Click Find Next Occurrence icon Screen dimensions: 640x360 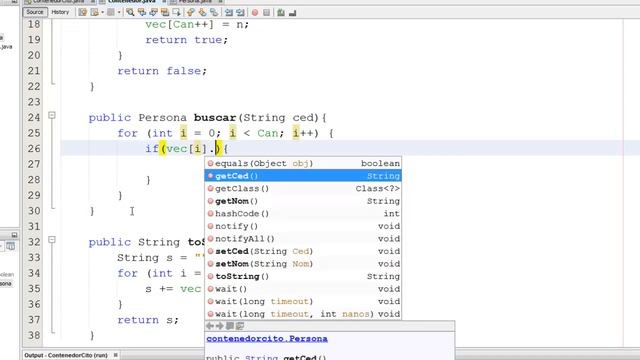coord(153,13)
